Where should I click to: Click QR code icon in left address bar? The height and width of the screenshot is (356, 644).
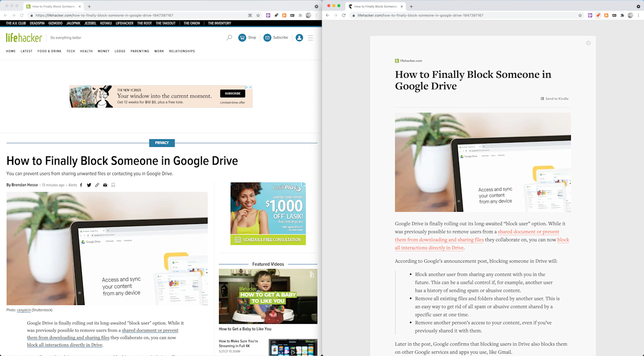(250, 15)
